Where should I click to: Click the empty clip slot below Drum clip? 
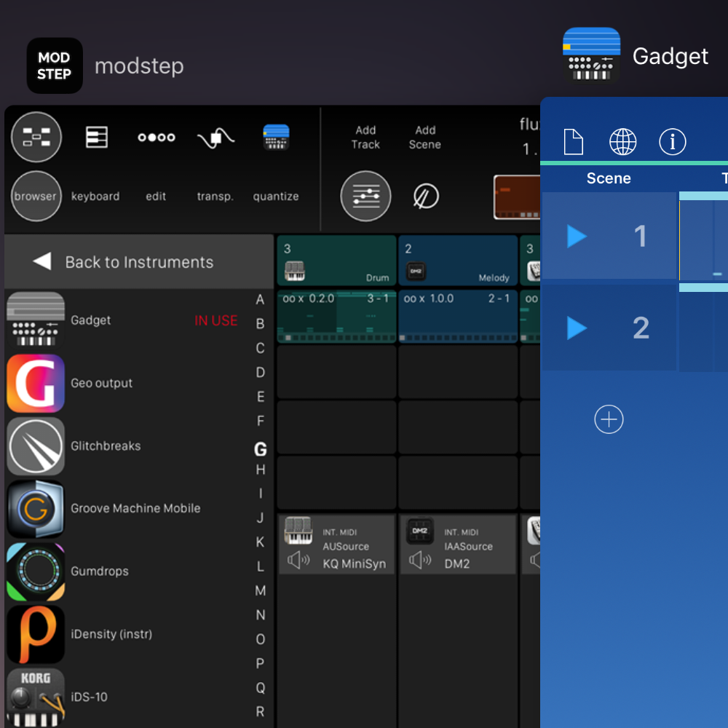[336, 372]
